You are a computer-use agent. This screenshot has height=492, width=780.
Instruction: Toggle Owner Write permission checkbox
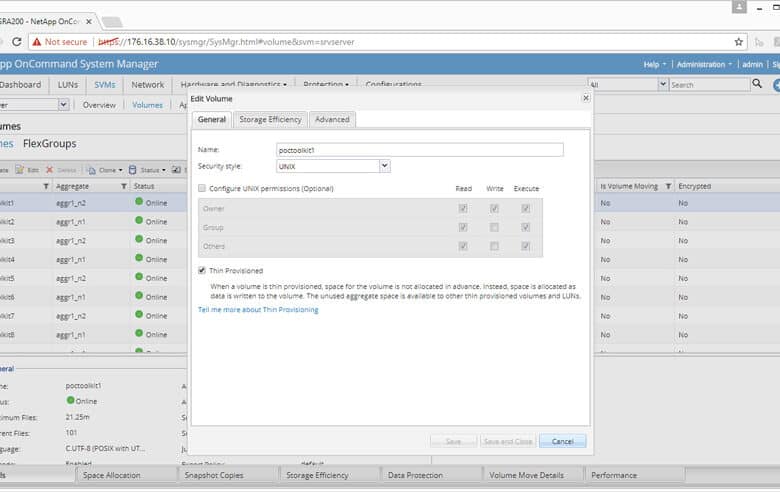tap(494, 208)
